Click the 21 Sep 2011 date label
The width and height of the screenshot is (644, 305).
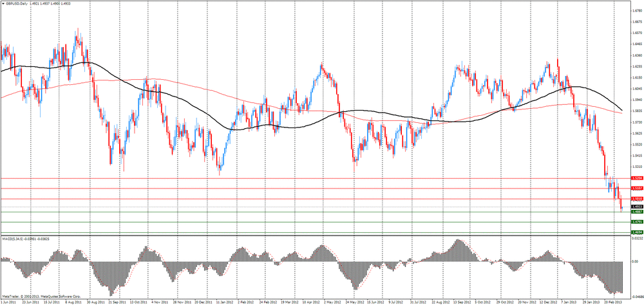117,301
